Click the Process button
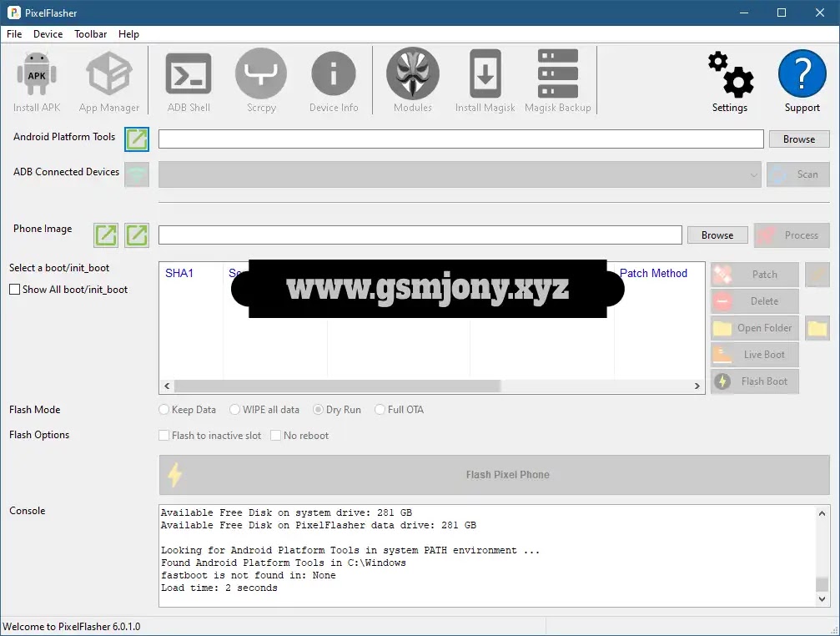This screenshot has width=840, height=636. 792,235
